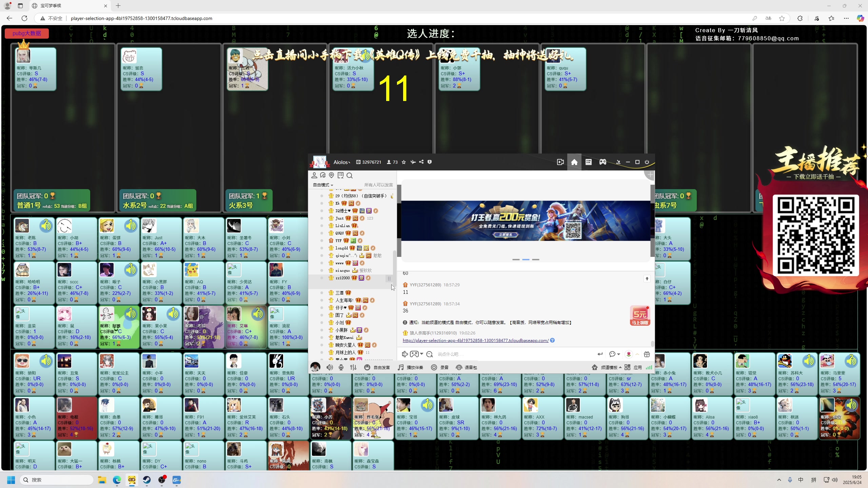Click the download arrow icon in YY header
This screenshot has height=488, width=868.
coord(618,162)
